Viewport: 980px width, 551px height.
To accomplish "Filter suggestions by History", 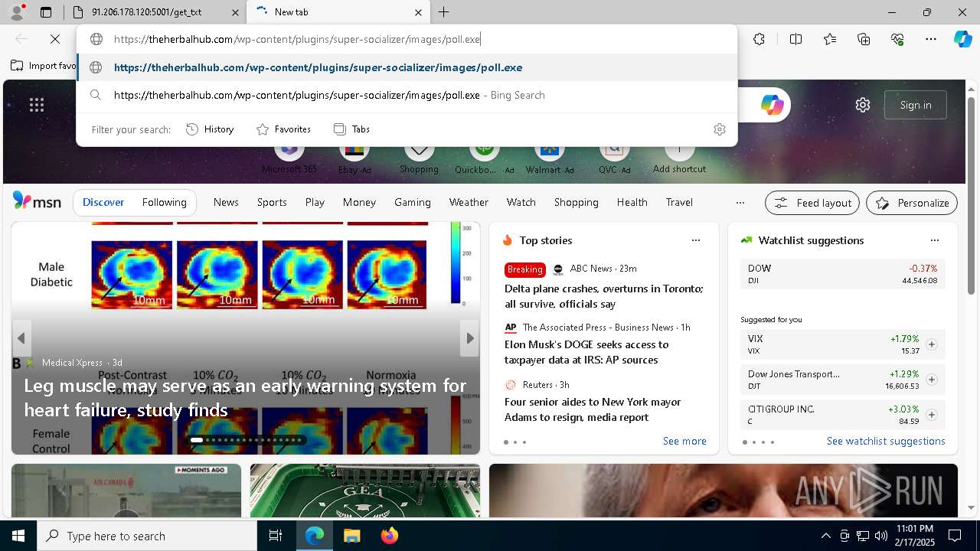I will coord(210,129).
